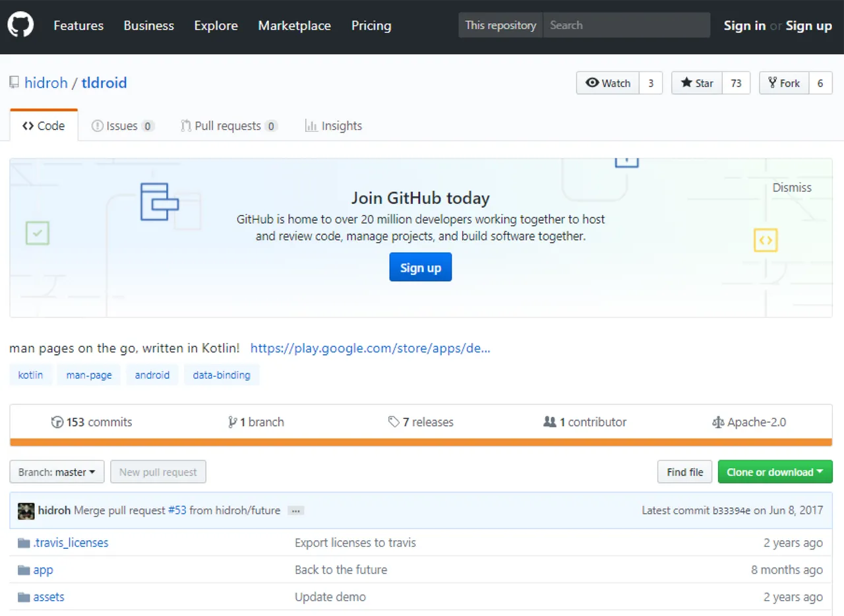Click the Star button

click(x=697, y=83)
